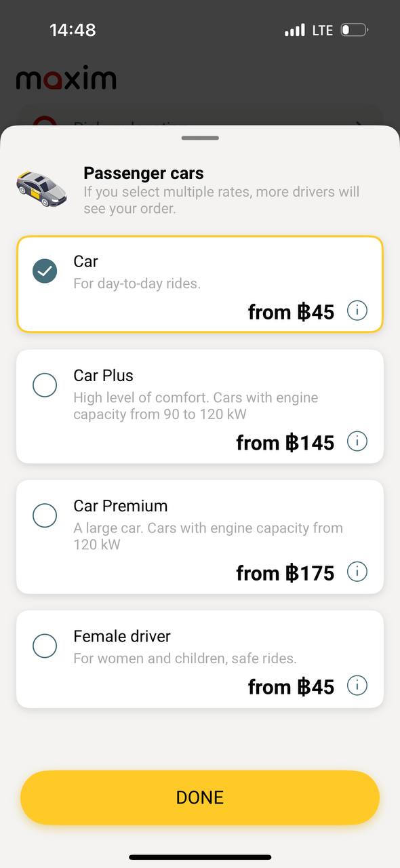The height and width of the screenshot is (868, 400).
Task: Select the Car Premium radio button
Action: point(45,515)
